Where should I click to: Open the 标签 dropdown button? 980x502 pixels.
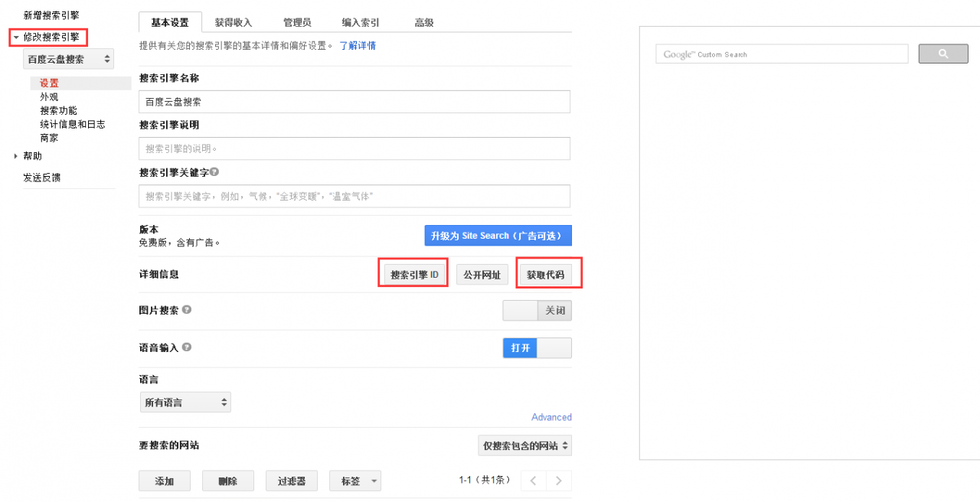pyautogui.click(x=355, y=481)
